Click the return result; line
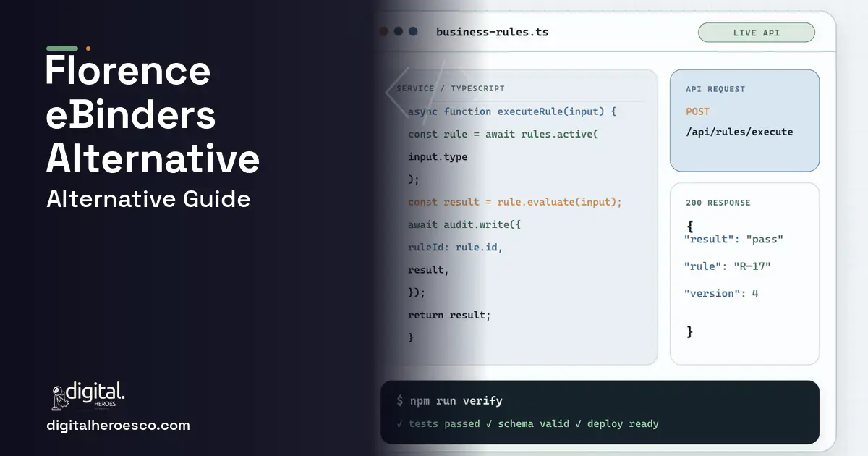The image size is (868, 456). click(449, 315)
